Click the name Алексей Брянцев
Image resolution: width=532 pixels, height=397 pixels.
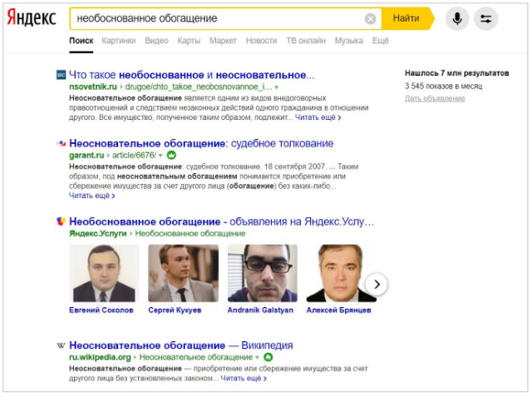click(x=338, y=310)
